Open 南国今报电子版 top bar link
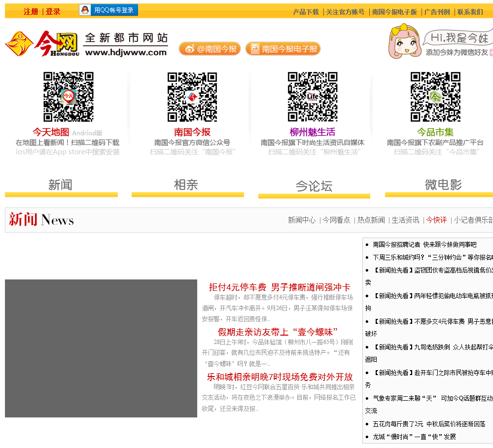Image resolution: width=493 pixels, height=448 pixels. pos(394,12)
